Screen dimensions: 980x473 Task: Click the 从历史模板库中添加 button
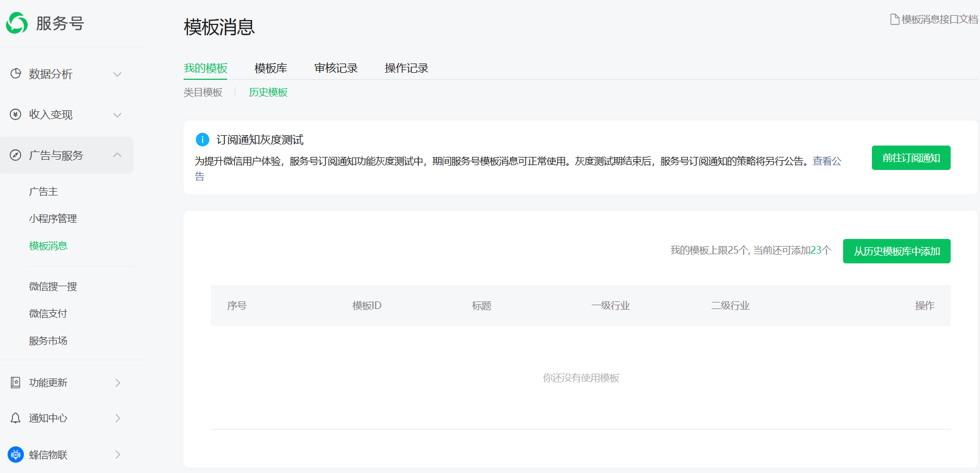(897, 251)
